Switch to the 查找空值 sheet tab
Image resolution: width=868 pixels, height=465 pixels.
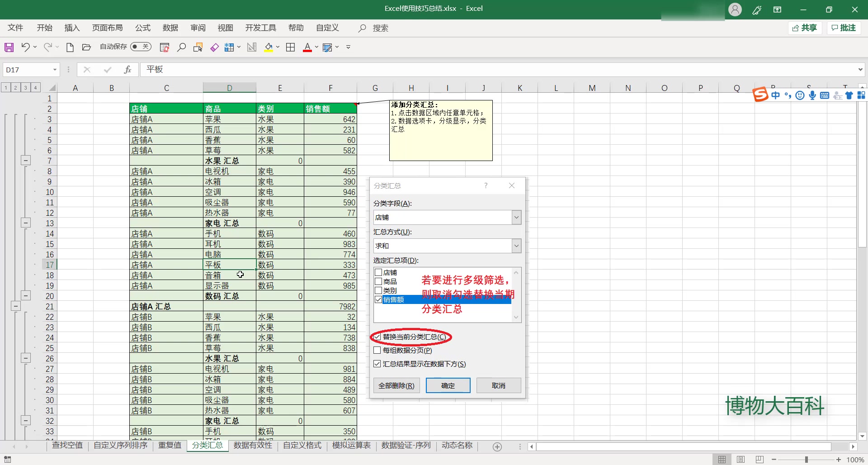pyautogui.click(x=67, y=446)
